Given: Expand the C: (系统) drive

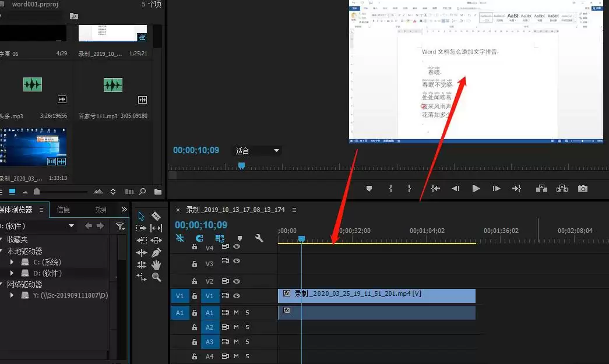Looking at the screenshot, I should [x=12, y=262].
